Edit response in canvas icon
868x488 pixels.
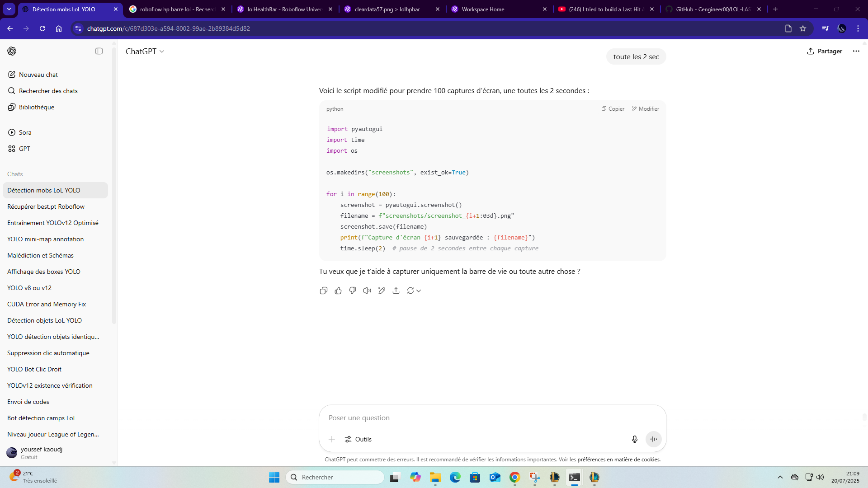pos(382,291)
